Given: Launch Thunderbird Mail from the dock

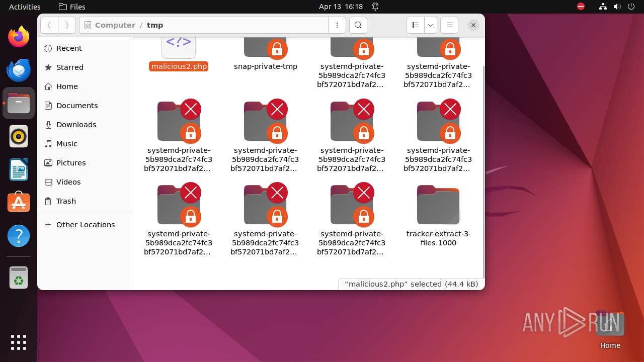Looking at the screenshot, I should coord(19,70).
